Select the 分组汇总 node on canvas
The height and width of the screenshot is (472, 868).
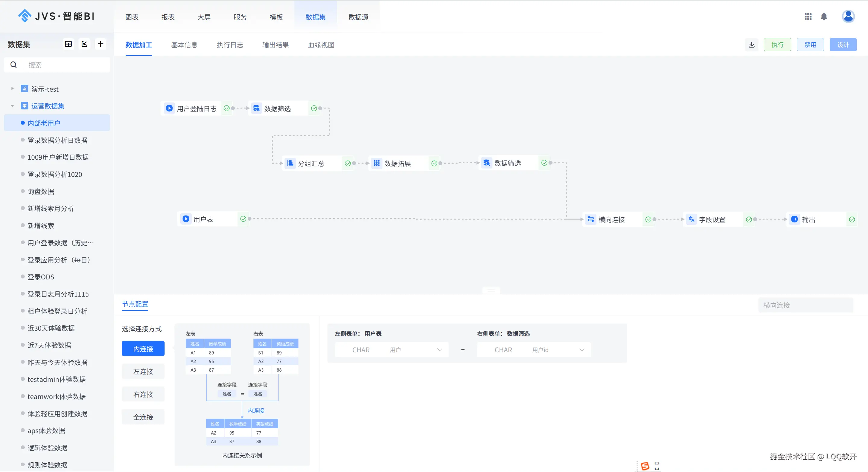point(311,164)
